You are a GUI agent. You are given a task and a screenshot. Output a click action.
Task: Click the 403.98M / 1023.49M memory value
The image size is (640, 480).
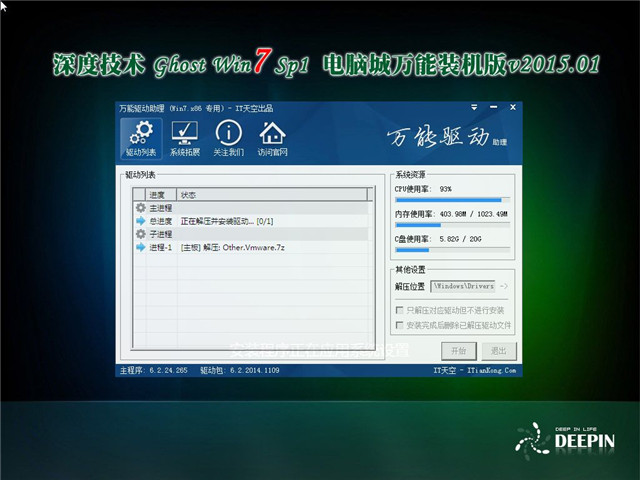click(x=474, y=214)
